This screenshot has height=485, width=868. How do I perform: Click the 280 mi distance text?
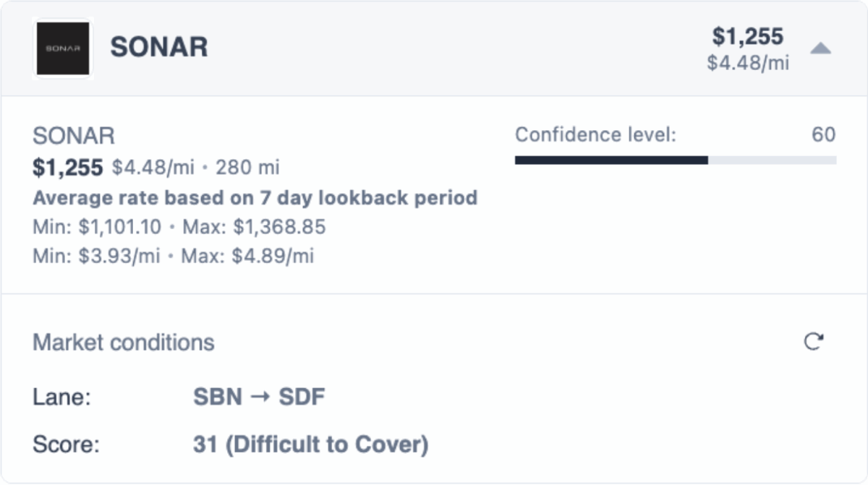point(248,168)
